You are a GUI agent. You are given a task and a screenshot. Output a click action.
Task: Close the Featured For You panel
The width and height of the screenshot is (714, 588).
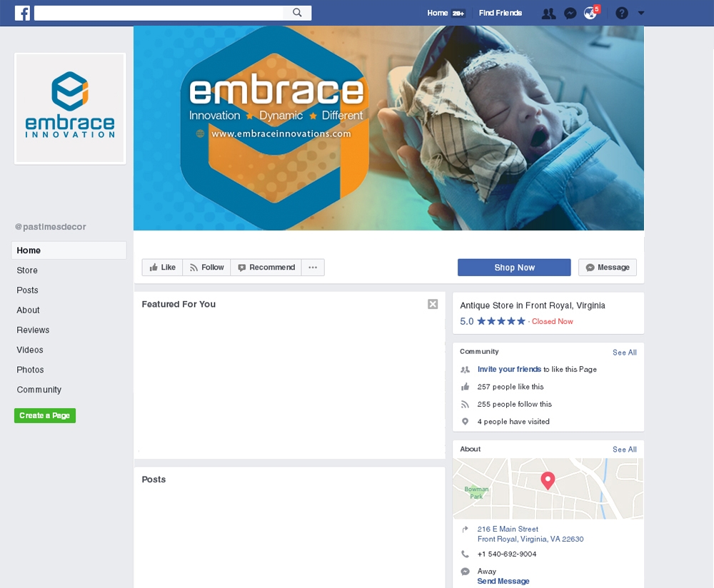pos(433,304)
